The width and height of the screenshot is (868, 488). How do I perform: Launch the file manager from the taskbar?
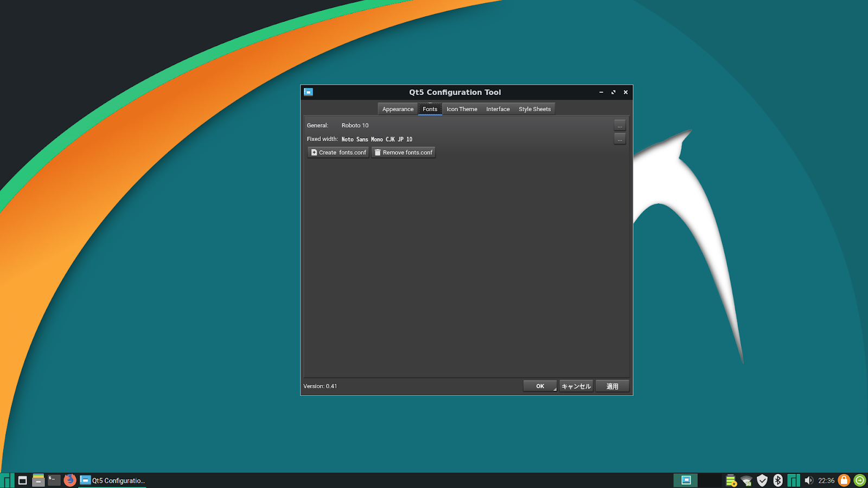click(x=38, y=480)
